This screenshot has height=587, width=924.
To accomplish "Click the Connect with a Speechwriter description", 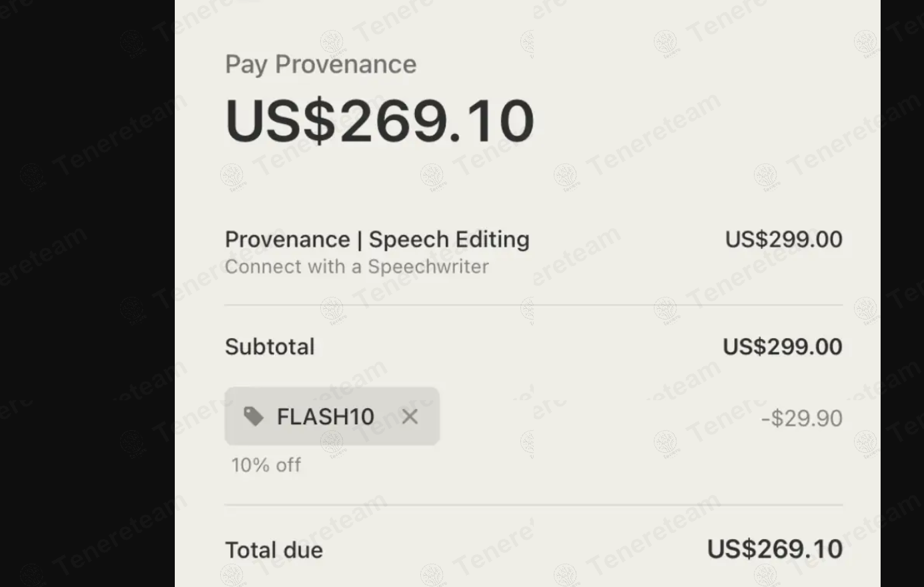I will click(356, 267).
